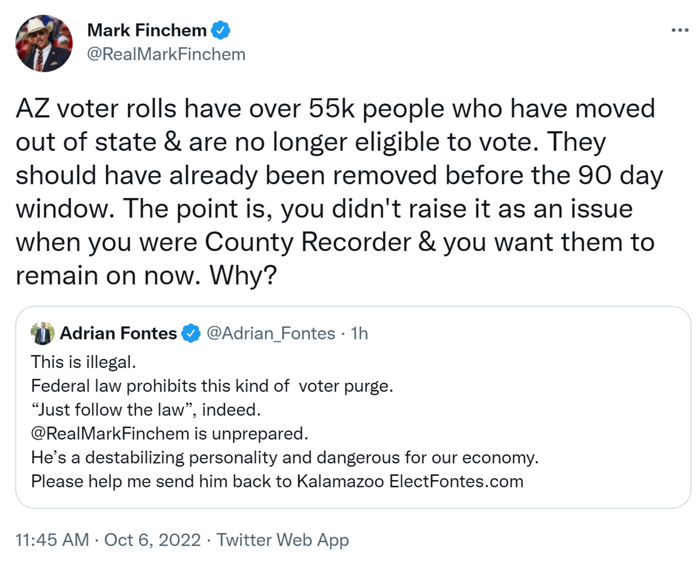
Task: Open Mark Finchem's profile via display name
Action: click(x=144, y=31)
